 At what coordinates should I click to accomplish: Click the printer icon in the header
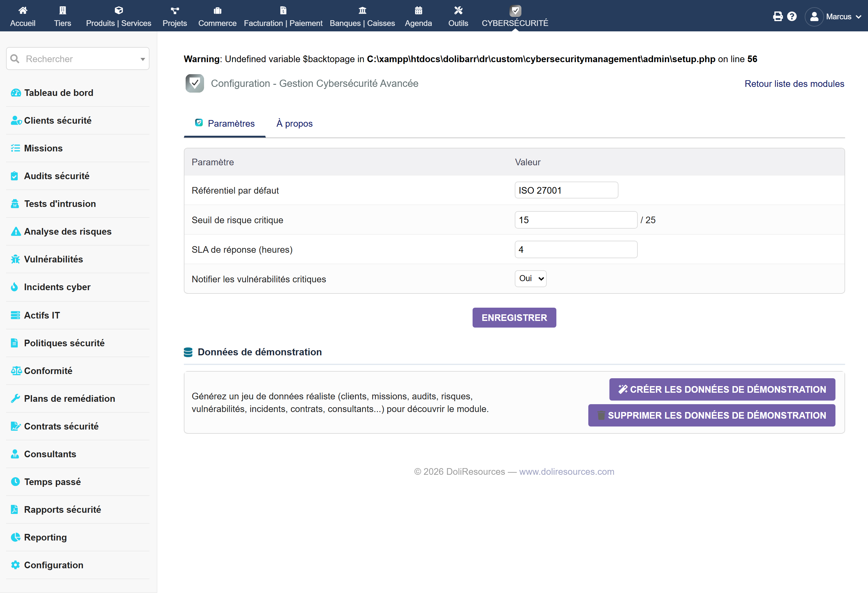point(778,17)
